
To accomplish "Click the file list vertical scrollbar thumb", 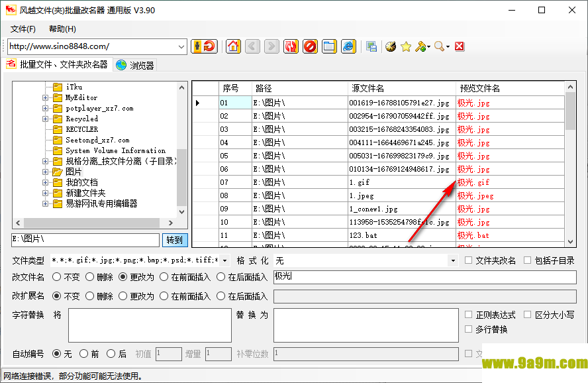I will click(570, 111).
